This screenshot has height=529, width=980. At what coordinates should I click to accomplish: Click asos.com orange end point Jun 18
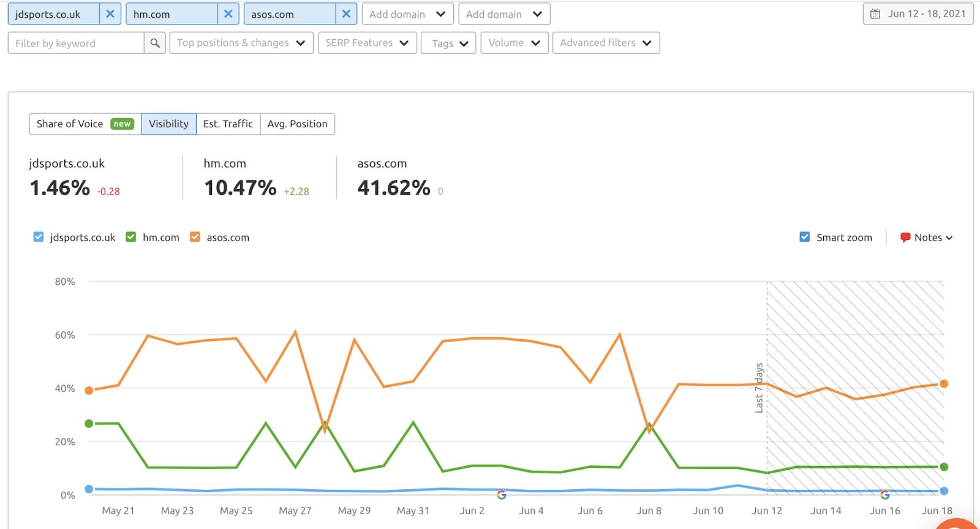tap(944, 384)
